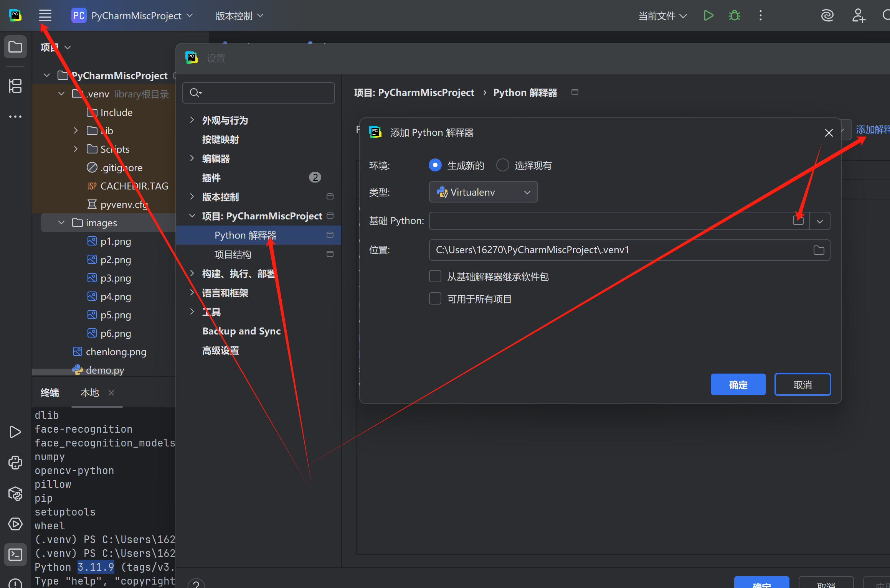Expand 语言和框架 settings category
Viewport: 890px width, 588px height.
point(192,292)
